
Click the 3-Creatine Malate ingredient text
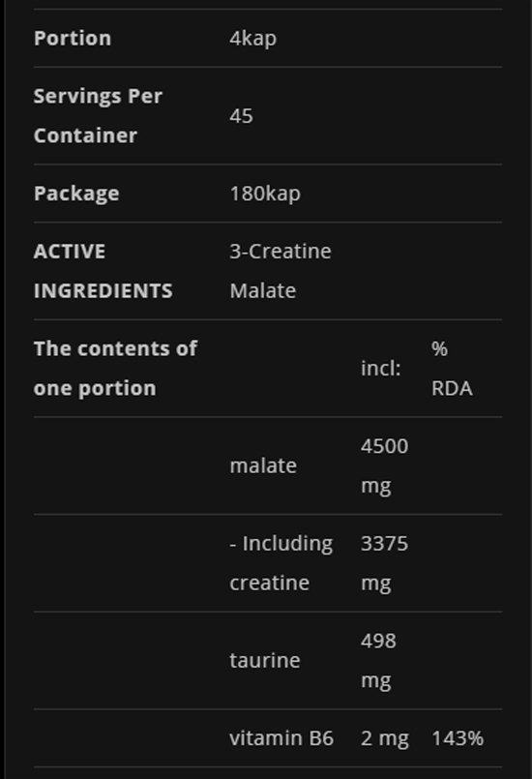281,271
